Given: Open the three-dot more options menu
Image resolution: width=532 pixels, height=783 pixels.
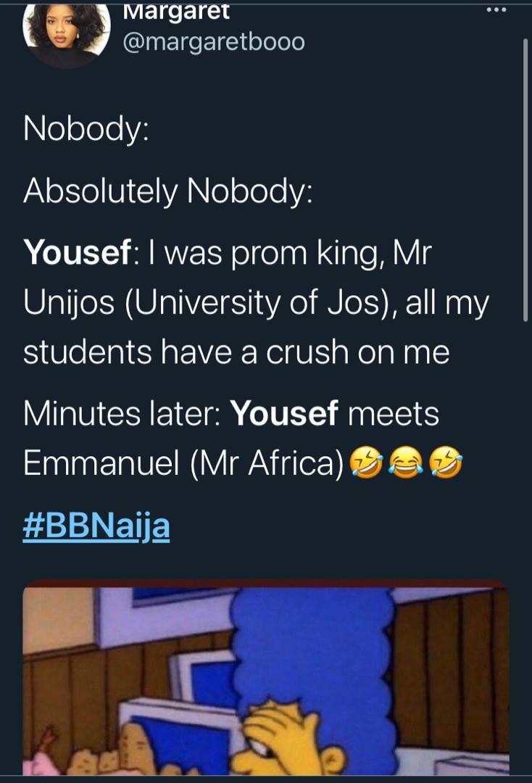Looking at the screenshot, I should point(496,9).
